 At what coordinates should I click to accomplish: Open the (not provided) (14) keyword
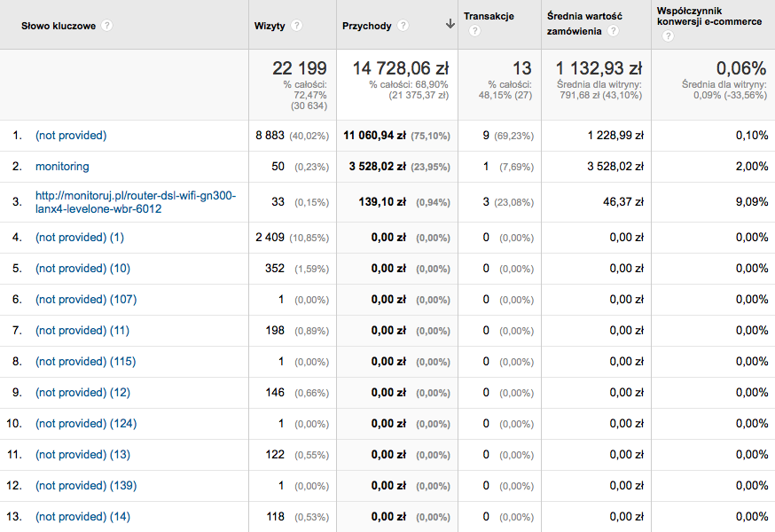pos(82,517)
